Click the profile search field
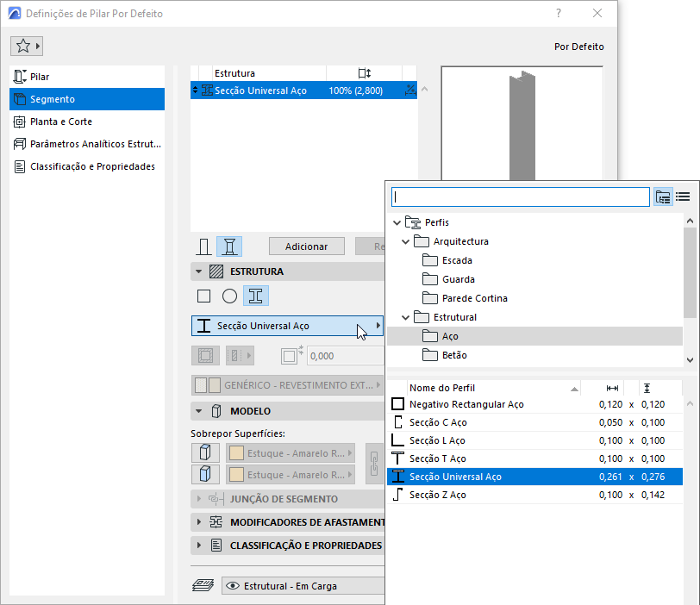This screenshot has height=605, width=700. click(x=521, y=196)
